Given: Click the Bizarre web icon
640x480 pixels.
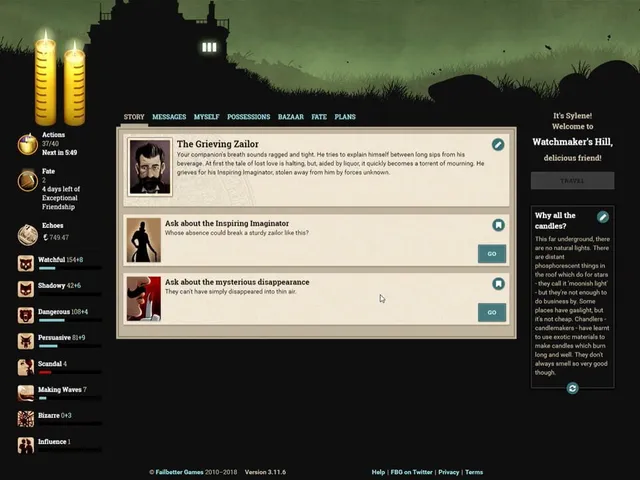Looking at the screenshot, I should tap(26, 419).
